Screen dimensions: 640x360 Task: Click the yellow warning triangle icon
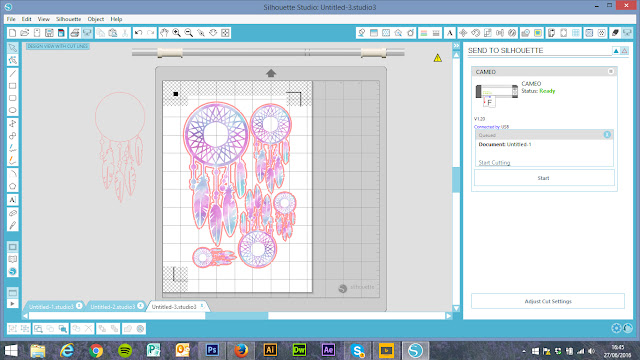438,58
